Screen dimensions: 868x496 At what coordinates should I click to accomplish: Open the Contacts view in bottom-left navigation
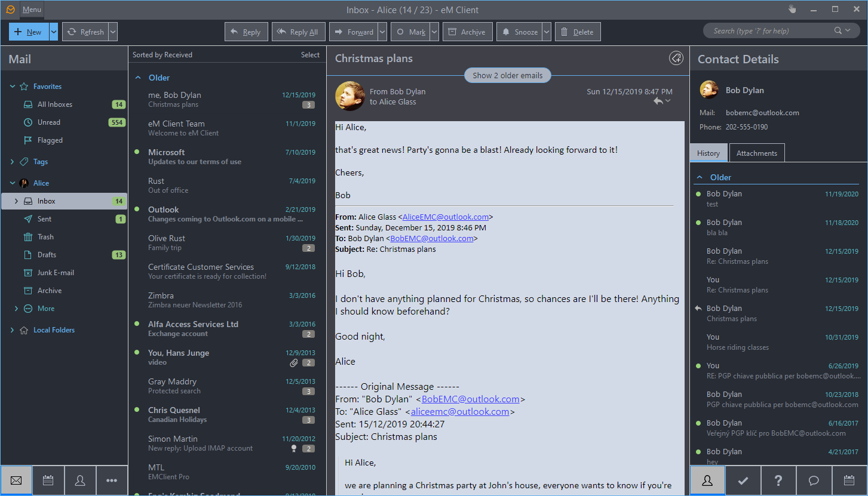tap(80, 480)
